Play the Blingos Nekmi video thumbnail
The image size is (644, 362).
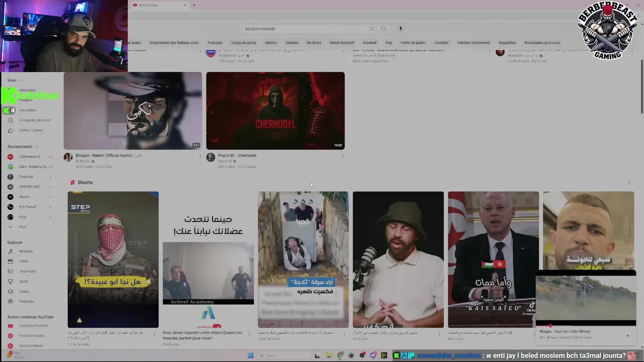pos(133,111)
